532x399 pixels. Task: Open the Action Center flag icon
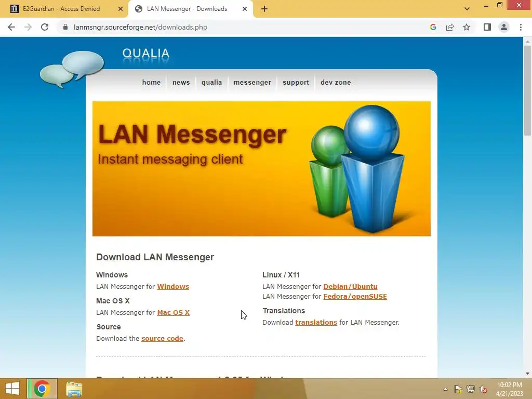coord(458,389)
